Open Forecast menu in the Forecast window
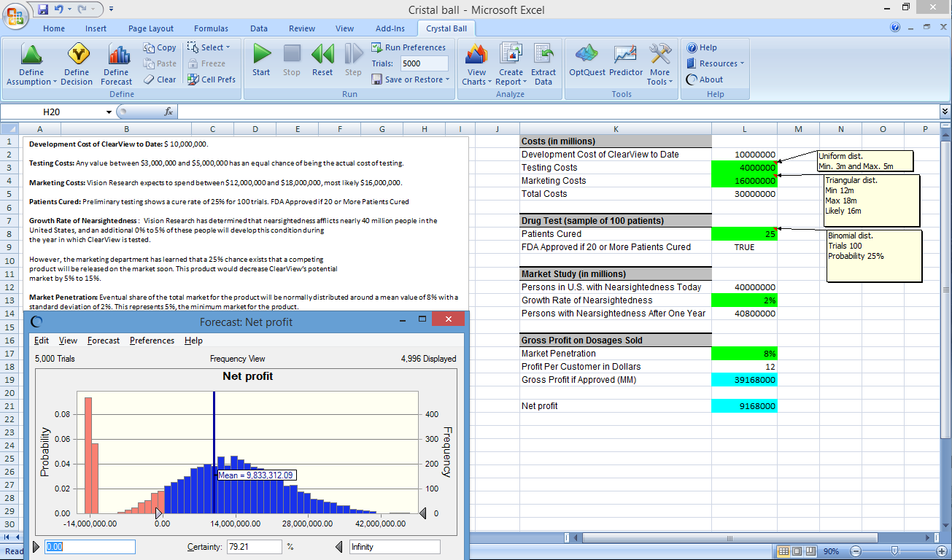This screenshot has height=560, width=952. [104, 341]
